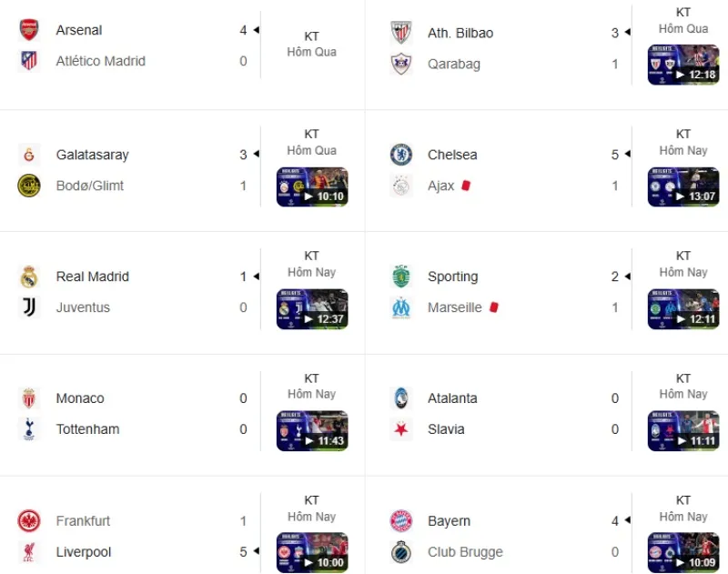This screenshot has width=728, height=574.
Task: Click the Real Madrid crest icon
Action: pos(29,277)
